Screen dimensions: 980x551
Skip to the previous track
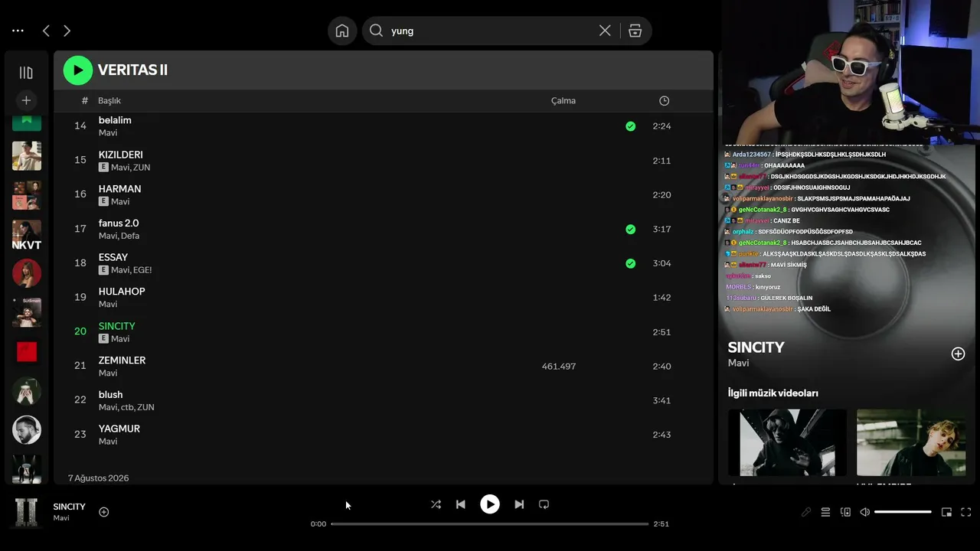point(460,504)
